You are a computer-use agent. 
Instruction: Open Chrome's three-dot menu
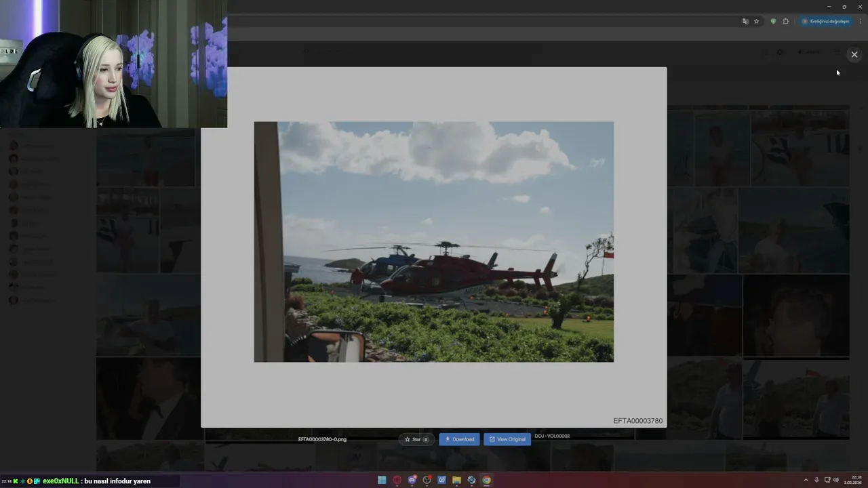pyautogui.click(x=859, y=21)
